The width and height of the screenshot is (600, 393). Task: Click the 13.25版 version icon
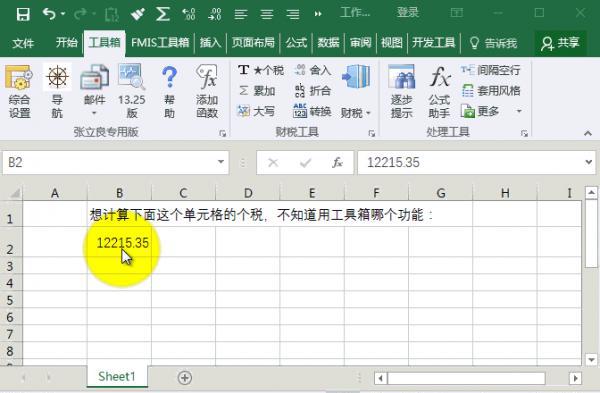tap(132, 92)
